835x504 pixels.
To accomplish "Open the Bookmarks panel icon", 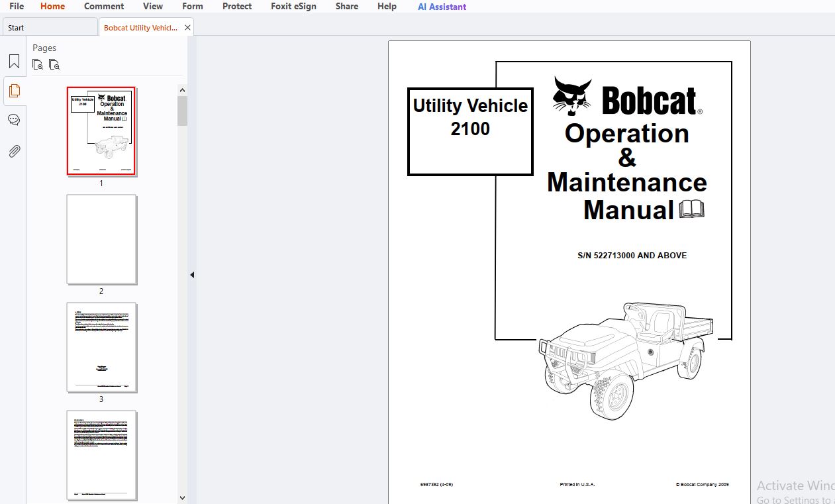I will coord(14,62).
